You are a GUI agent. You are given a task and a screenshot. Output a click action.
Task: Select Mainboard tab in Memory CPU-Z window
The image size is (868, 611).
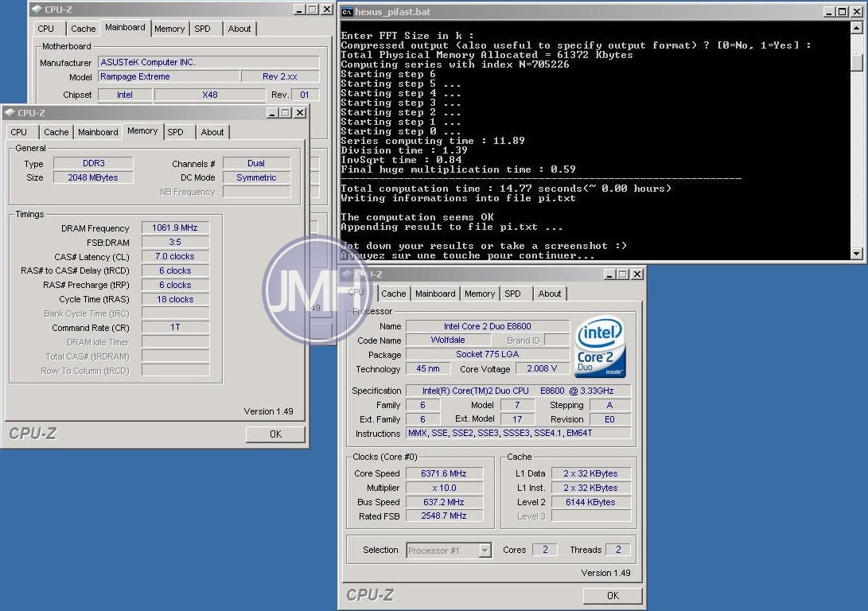click(98, 132)
